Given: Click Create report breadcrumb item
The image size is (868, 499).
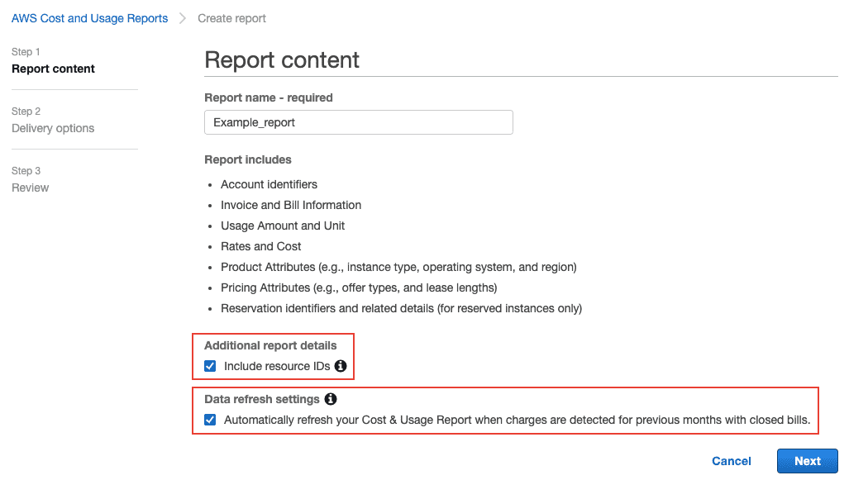Looking at the screenshot, I should [x=232, y=18].
